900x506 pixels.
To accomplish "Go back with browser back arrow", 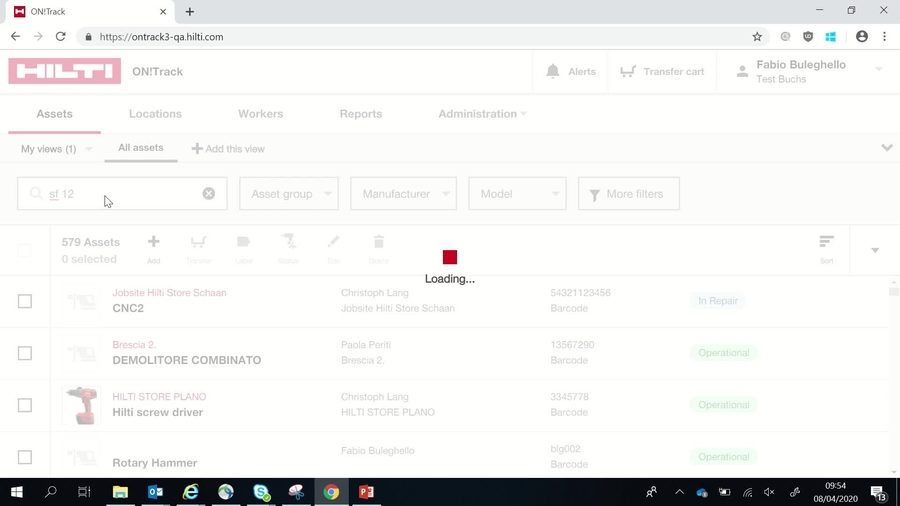I will pos(15,37).
